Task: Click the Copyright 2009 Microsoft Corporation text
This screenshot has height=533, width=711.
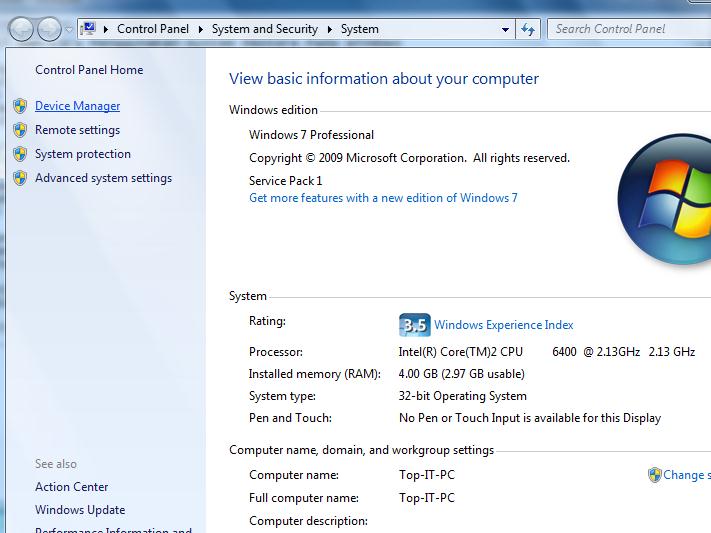Action: pos(409,158)
